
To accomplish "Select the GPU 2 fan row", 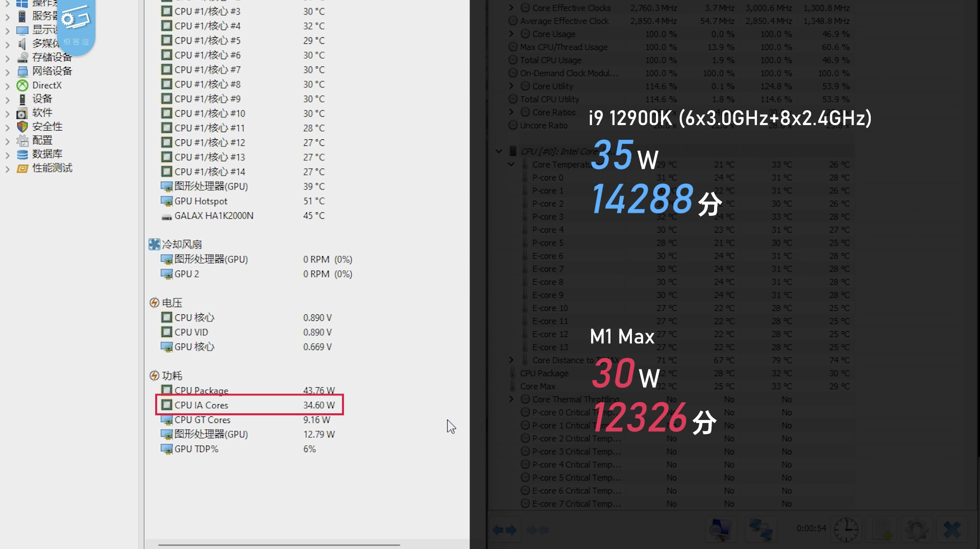I will [256, 274].
